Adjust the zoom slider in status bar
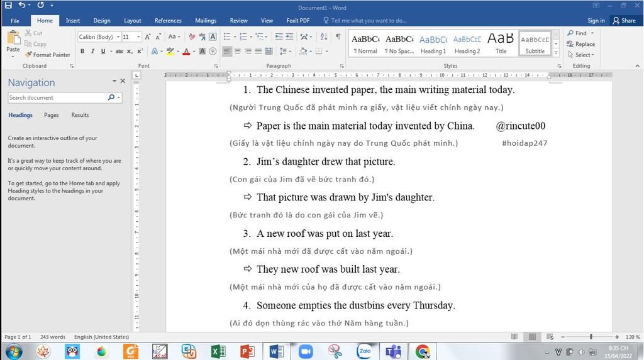The height and width of the screenshot is (360, 644). [591, 337]
